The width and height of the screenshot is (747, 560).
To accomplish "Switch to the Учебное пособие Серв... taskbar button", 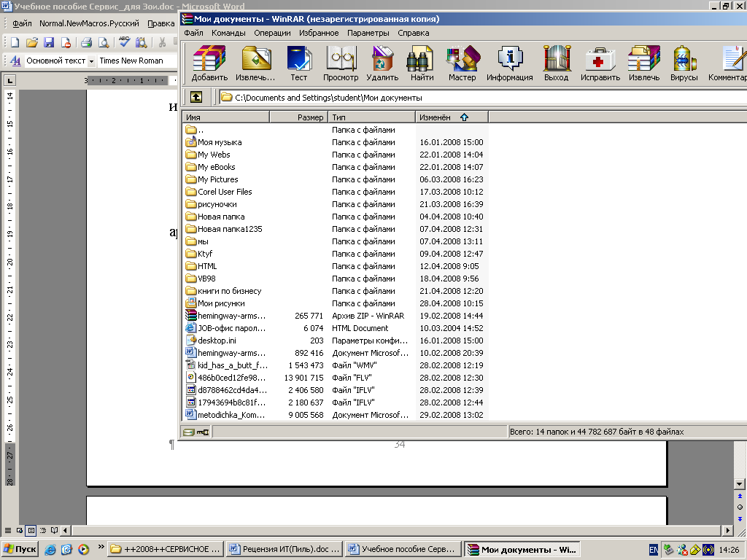I will pos(403,549).
